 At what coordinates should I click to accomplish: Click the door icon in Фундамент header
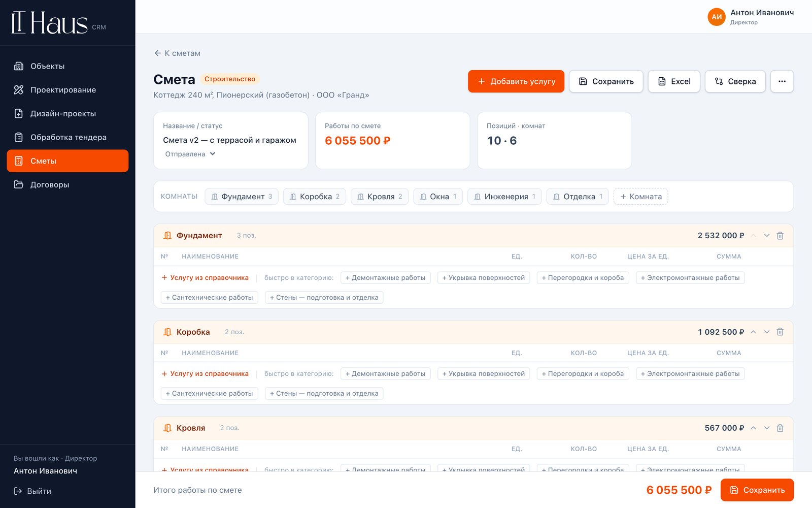[167, 236]
